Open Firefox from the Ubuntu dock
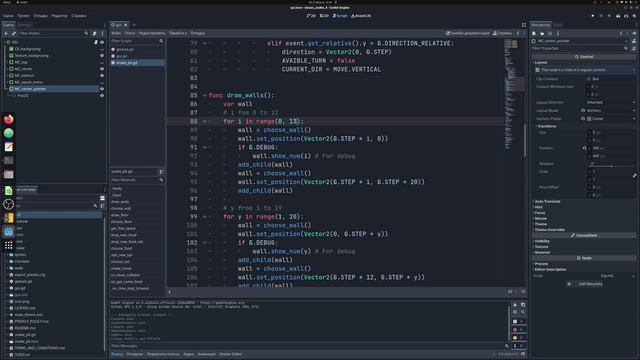 coord(9,120)
